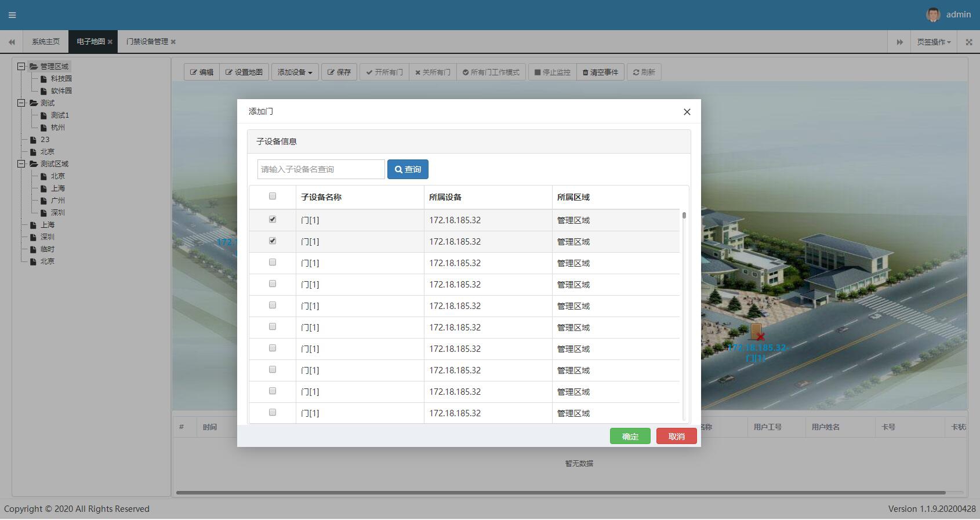980x520 pixels.
Task: Check the third 门[1] row checkbox
Action: [x=273, y=263]
